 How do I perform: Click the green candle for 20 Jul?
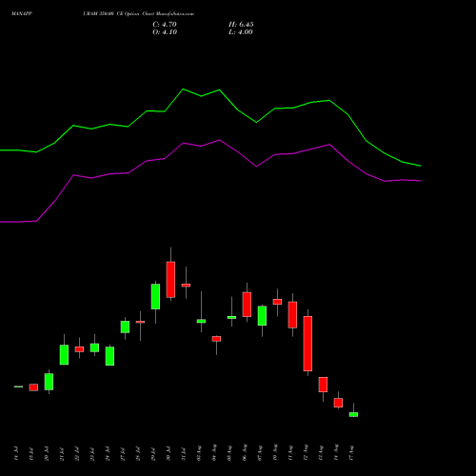click(49, 382)
